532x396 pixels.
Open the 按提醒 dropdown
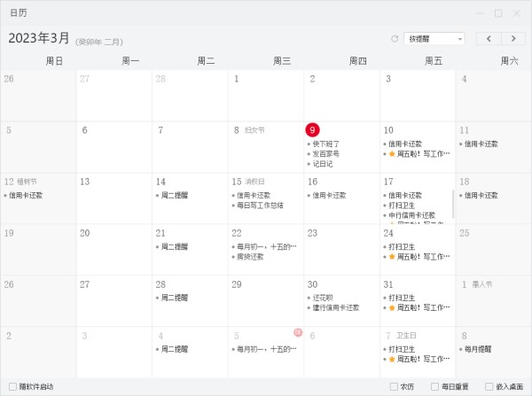(434, 39)
